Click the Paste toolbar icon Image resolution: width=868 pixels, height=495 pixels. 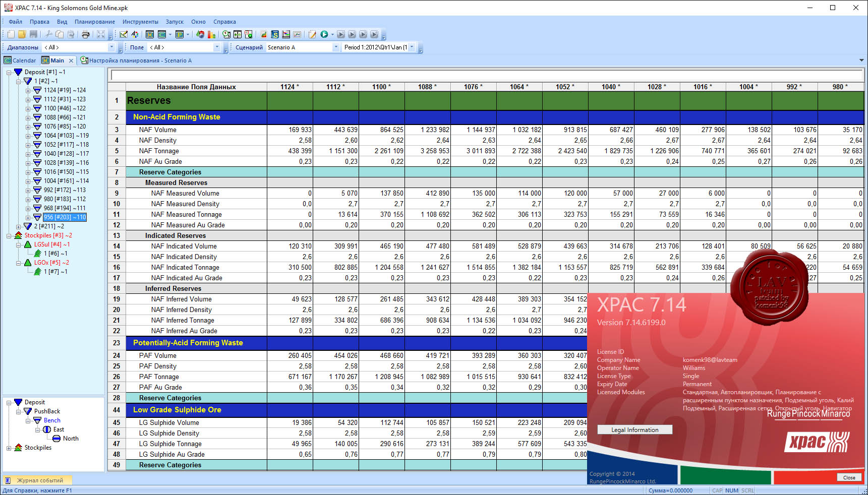pos(71,34)
